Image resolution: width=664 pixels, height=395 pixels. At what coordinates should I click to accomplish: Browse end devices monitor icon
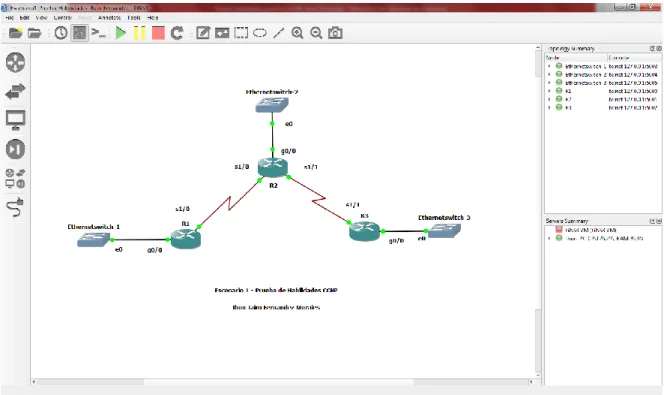click(16, 120)
